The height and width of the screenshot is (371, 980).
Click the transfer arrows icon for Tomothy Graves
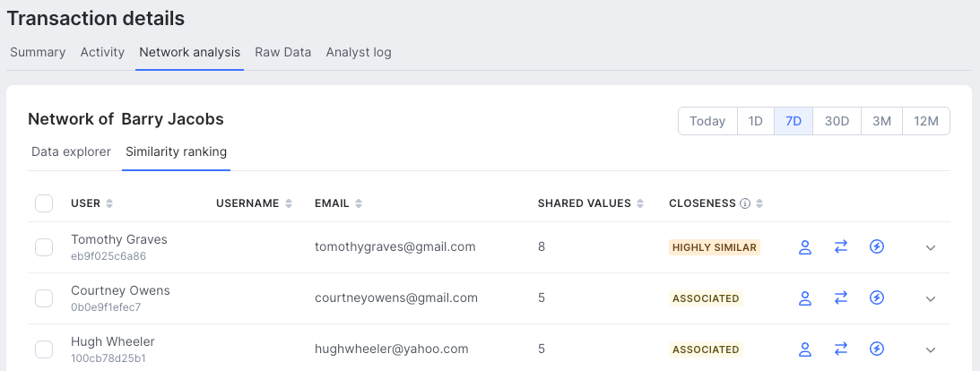(x=841, y=247)
